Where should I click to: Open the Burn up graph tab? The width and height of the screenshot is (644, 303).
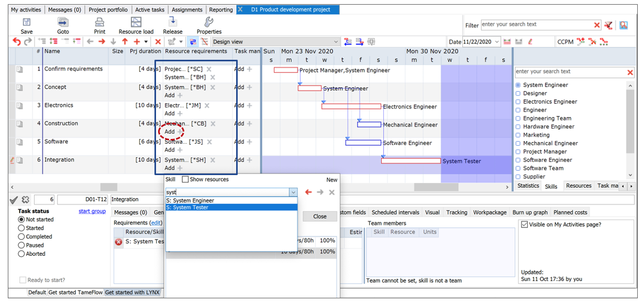(x=530, y=212)
